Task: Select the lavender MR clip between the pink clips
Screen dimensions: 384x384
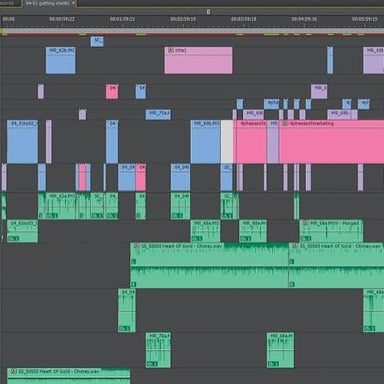Action: [x=273, y=142]
